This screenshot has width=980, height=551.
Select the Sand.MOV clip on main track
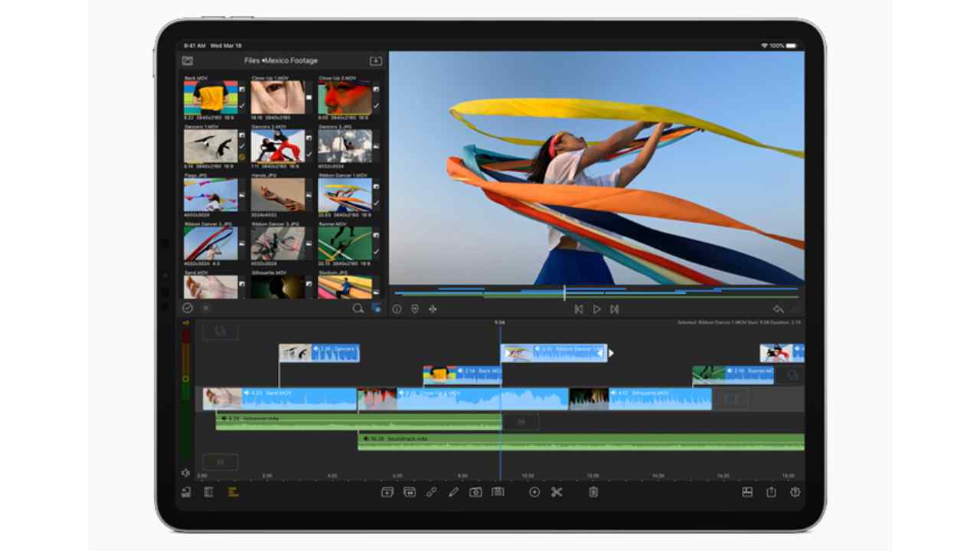[x=279, y=398]
